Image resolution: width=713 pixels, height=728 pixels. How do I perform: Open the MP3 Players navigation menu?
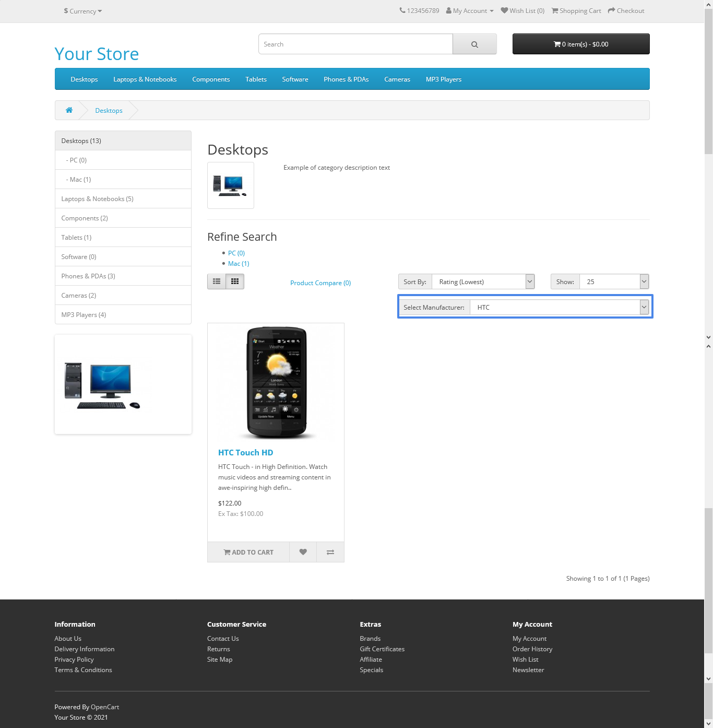coord(444,79)
